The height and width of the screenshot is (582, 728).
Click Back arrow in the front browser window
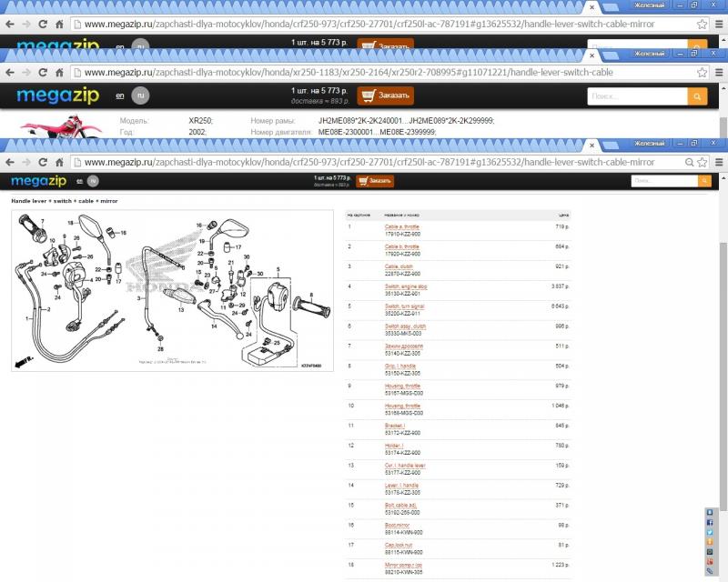tap(10, 162)
